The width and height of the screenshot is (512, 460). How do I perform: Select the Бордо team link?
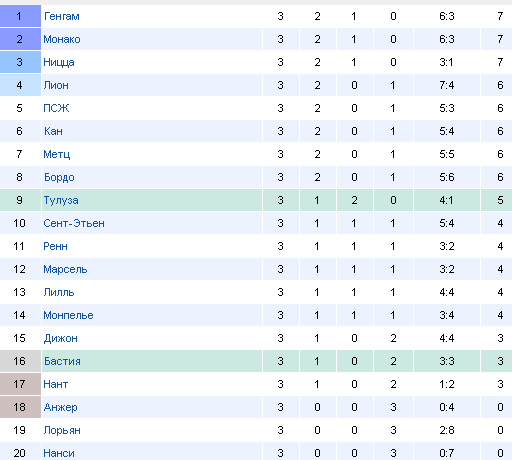pyautogui.click(x=59, y=177)
